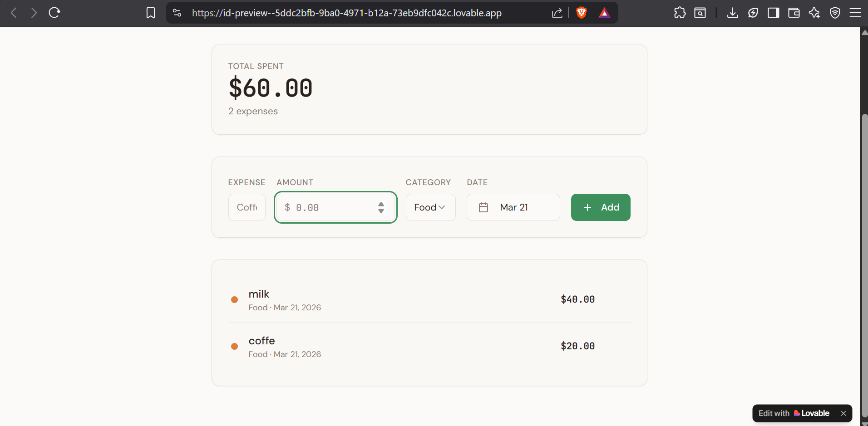Open the Brave Leo AI sparkle icon
868x426 pixels.
[814, 13]
